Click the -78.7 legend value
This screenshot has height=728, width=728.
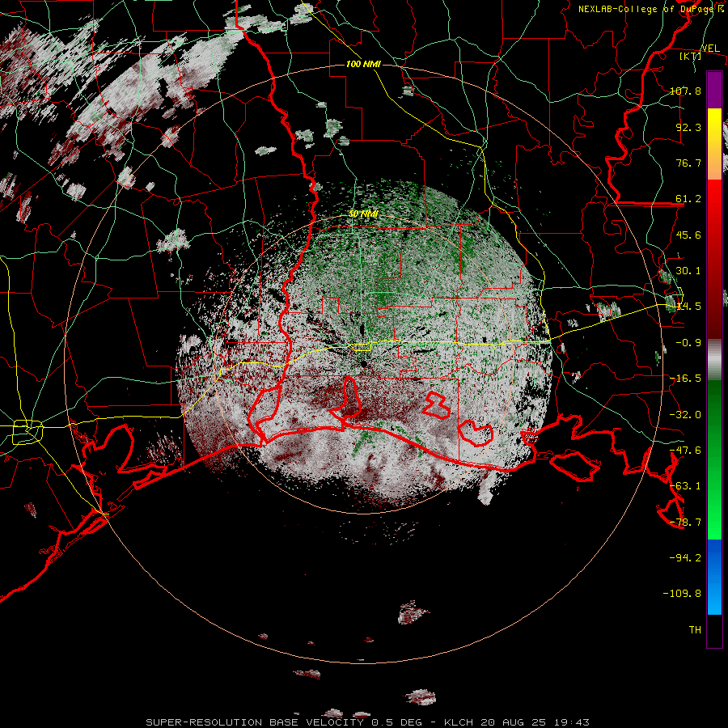(x=685, y=523)
